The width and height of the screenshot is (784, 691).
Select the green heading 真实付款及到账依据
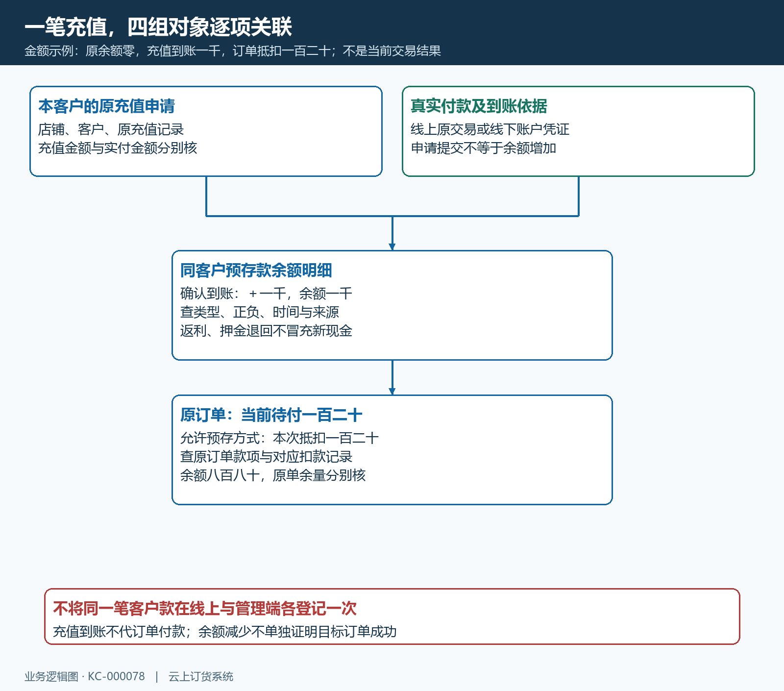coord(479,106)
